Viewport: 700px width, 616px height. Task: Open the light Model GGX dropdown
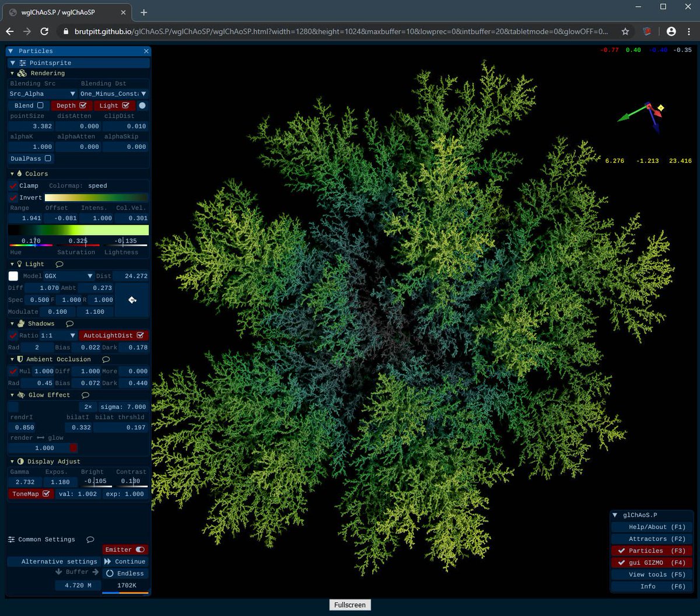69,276
